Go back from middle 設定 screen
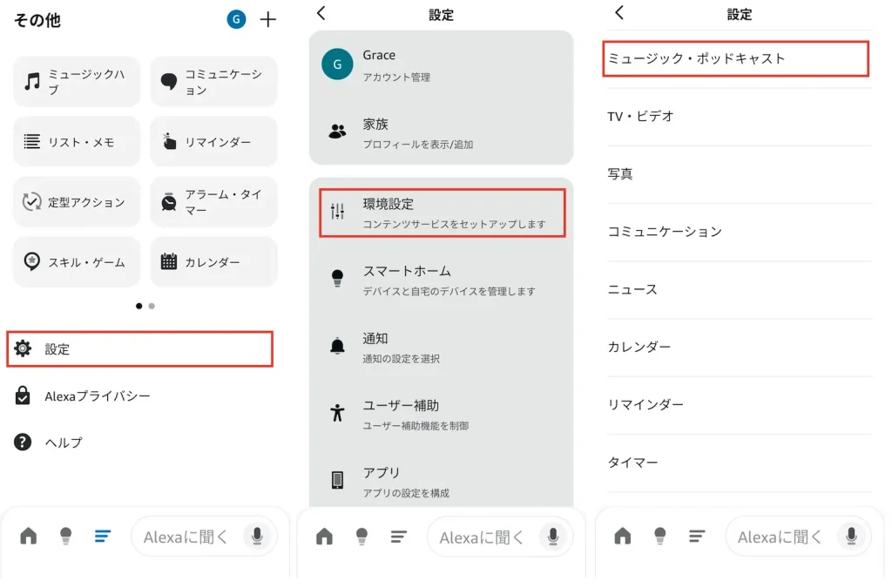The width and height of the screenshot is (892, 588). pos(322,13)
